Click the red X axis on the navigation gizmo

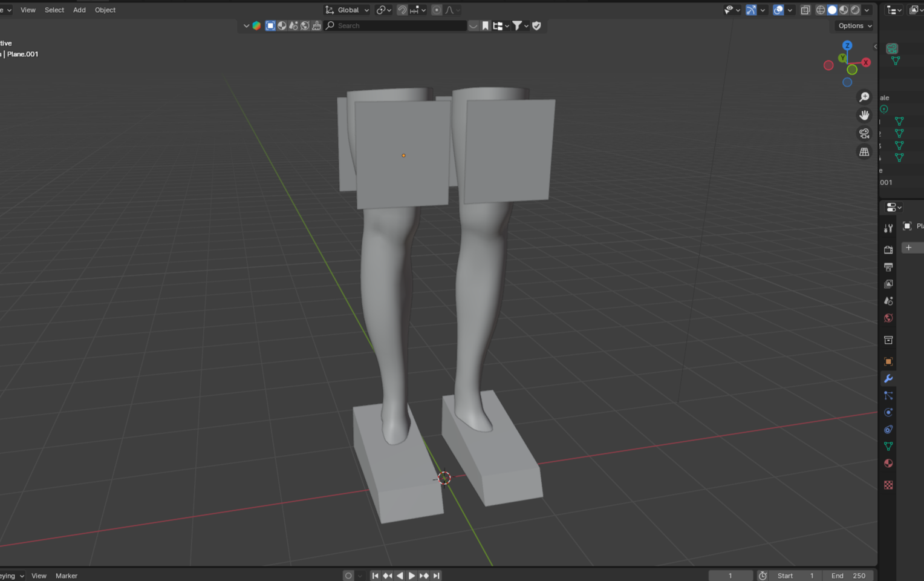[x=866, y=62]
